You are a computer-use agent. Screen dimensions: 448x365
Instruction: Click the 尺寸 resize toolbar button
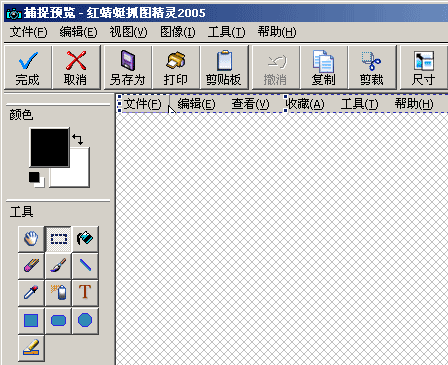point(423,68)
